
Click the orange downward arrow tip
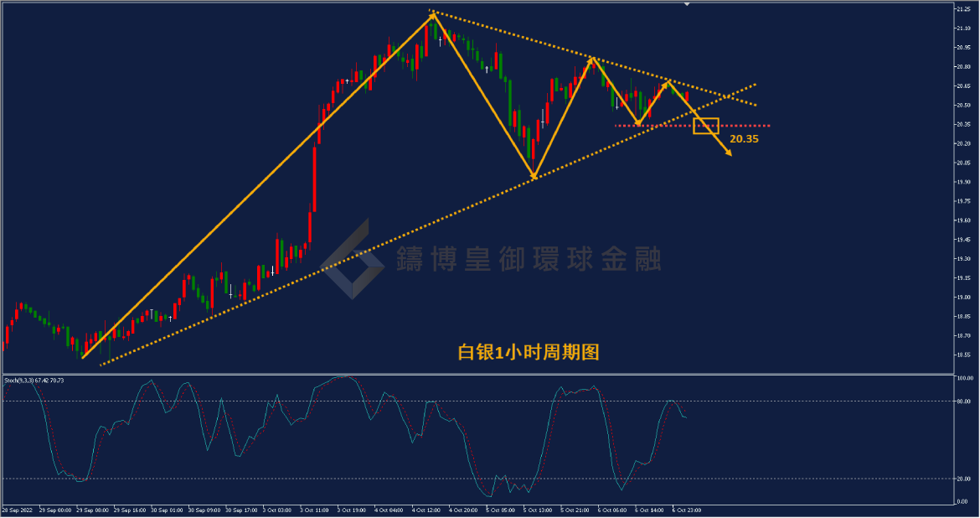tap(729, 153)
